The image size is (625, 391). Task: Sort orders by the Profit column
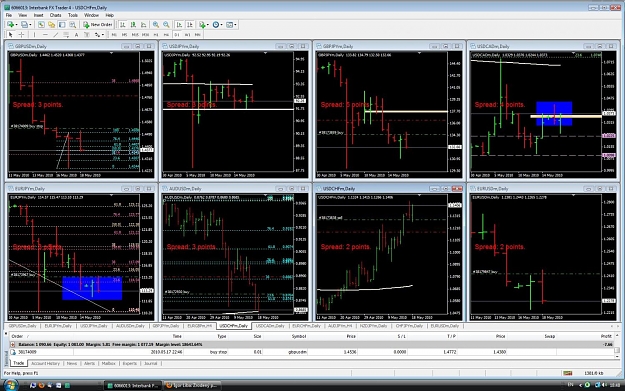pyautogui.click(x=606, y=336)
